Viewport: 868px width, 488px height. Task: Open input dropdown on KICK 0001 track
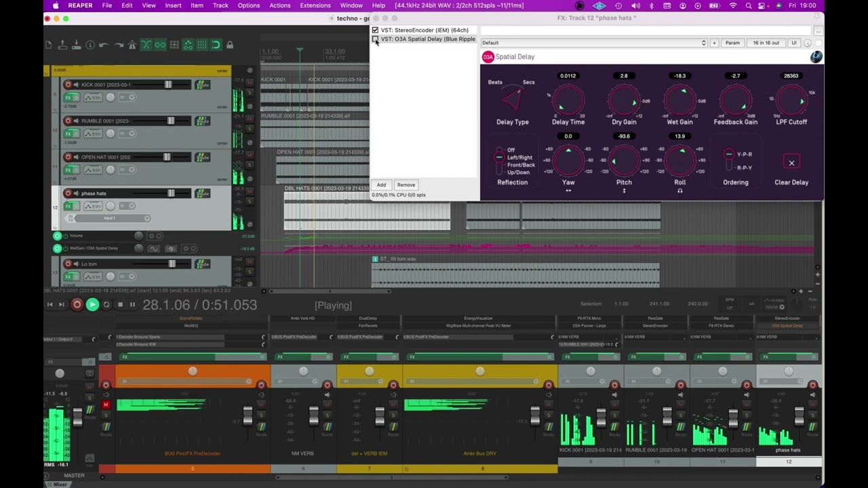[x=127, y=98]
